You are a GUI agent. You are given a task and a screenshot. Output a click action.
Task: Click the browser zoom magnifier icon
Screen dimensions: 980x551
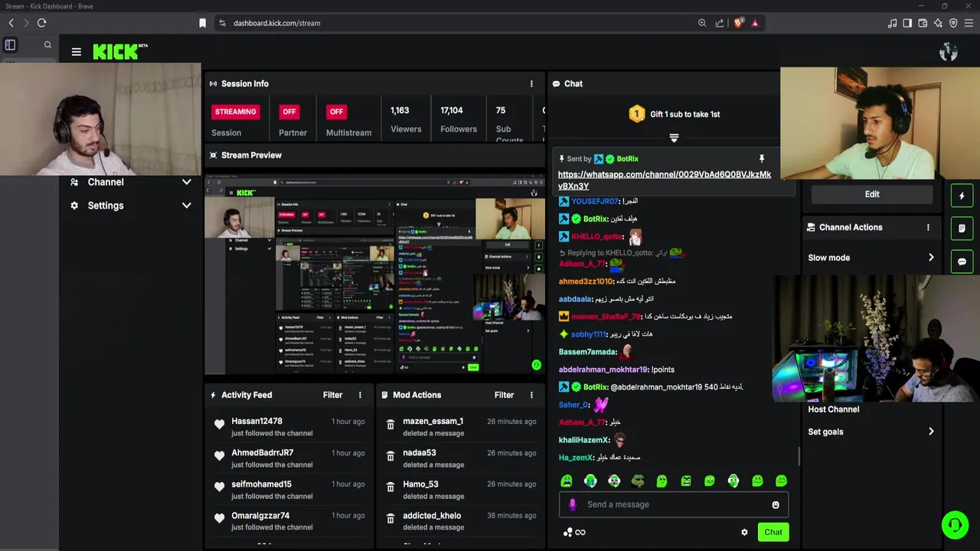click(x=702, y=23)
